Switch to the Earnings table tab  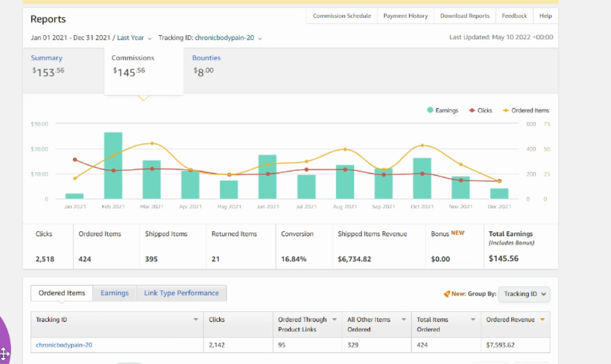click(115, 293)
